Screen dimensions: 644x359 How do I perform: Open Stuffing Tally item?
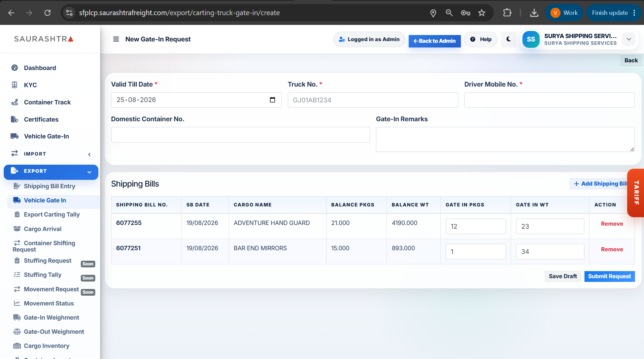point(42,275)
